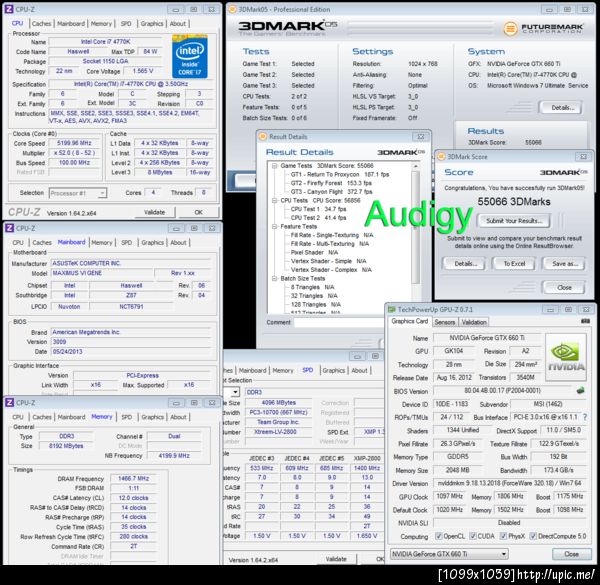600x585 pixels.
Task: Open system Details in the 3DMark05 System panel
Action: (562, 108)
